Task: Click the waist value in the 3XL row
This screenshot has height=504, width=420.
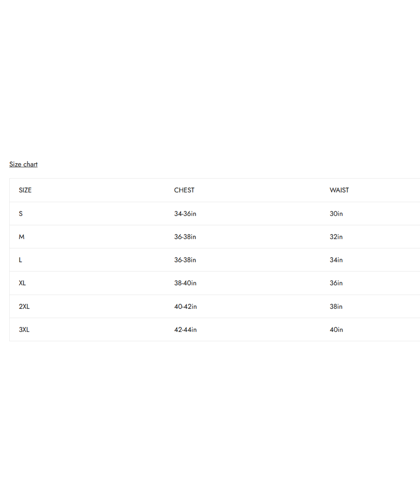Action: point(336,330)
